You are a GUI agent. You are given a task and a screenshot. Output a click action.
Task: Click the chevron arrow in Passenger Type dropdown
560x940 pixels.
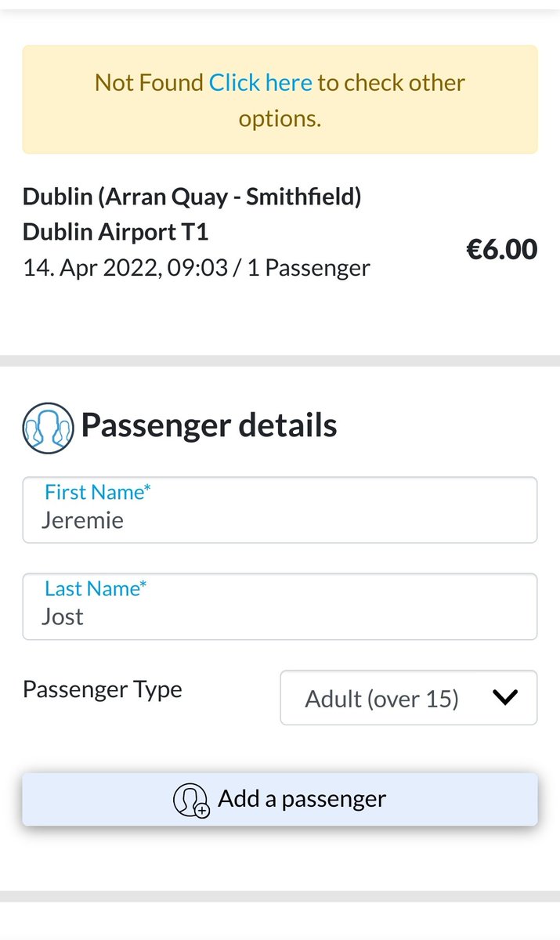[x=507, y=697]
